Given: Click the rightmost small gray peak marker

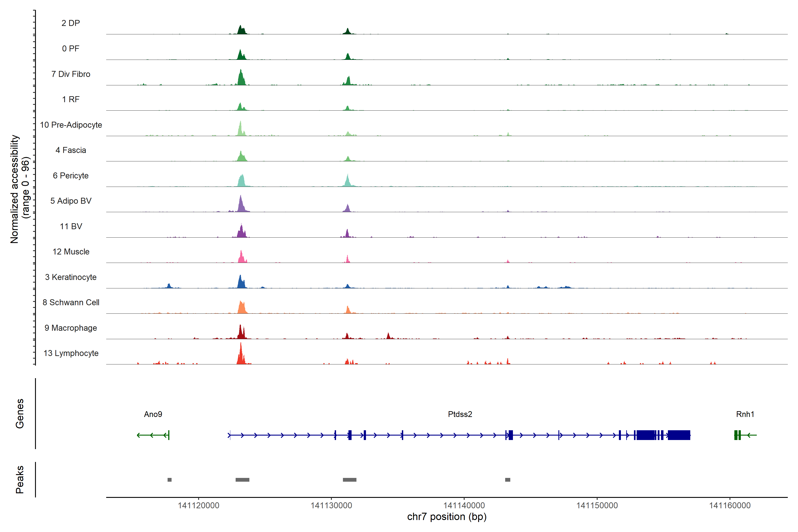Looking at the screenshot, I should 507,479.
